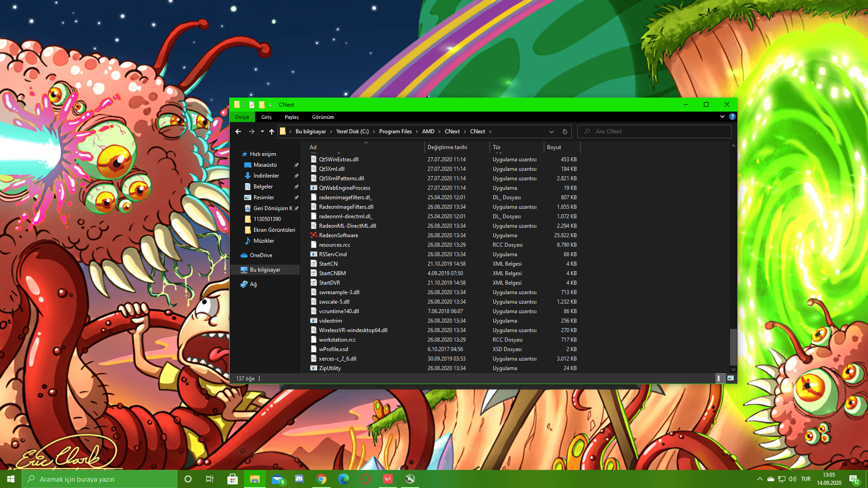Refresh the CNext folder view

click(565, 131)
